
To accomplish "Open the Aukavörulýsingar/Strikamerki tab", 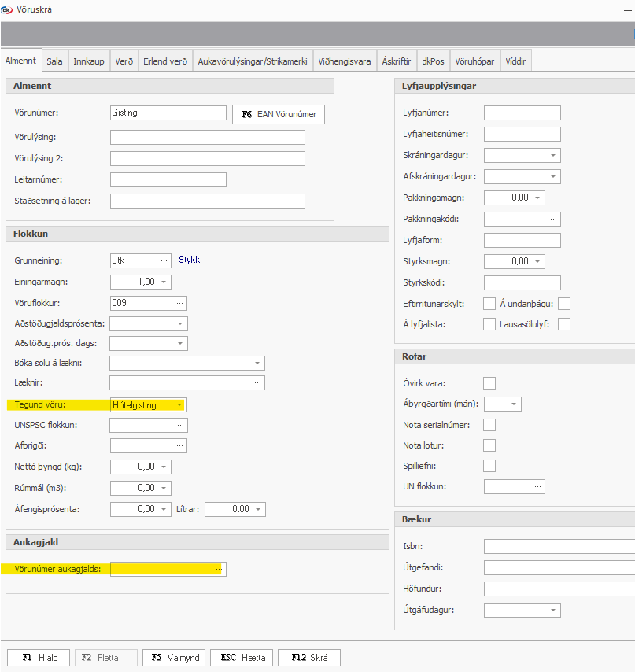I will coord(253,61).
